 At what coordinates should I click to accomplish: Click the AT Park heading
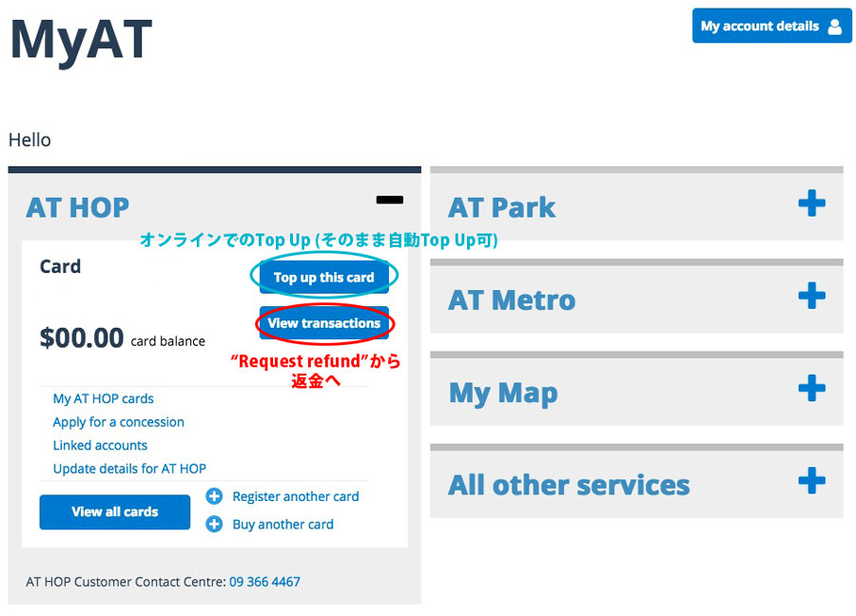[x=501, y=208]
